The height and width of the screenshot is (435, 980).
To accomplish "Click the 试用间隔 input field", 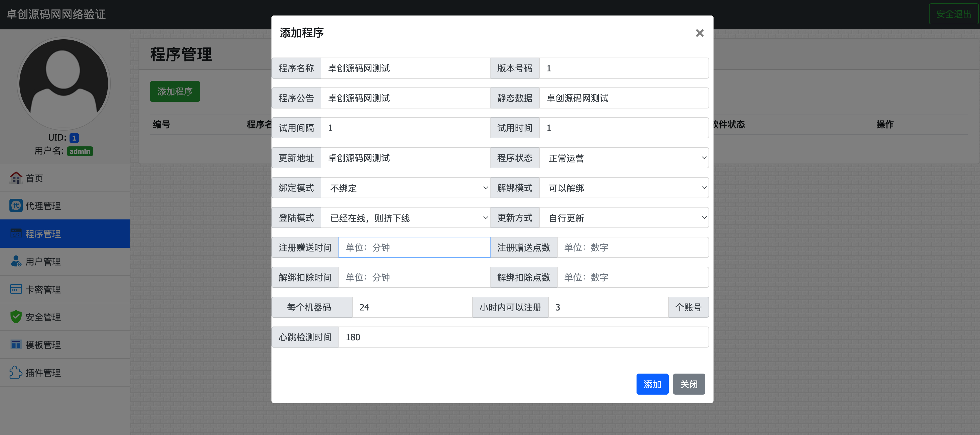I will point(406,128).
